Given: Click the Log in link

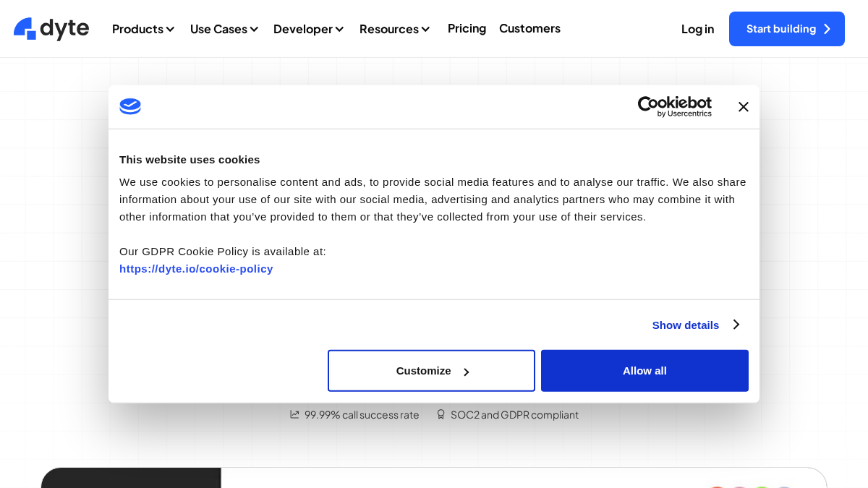Looking at the screenshot, I should coord(697,29).
